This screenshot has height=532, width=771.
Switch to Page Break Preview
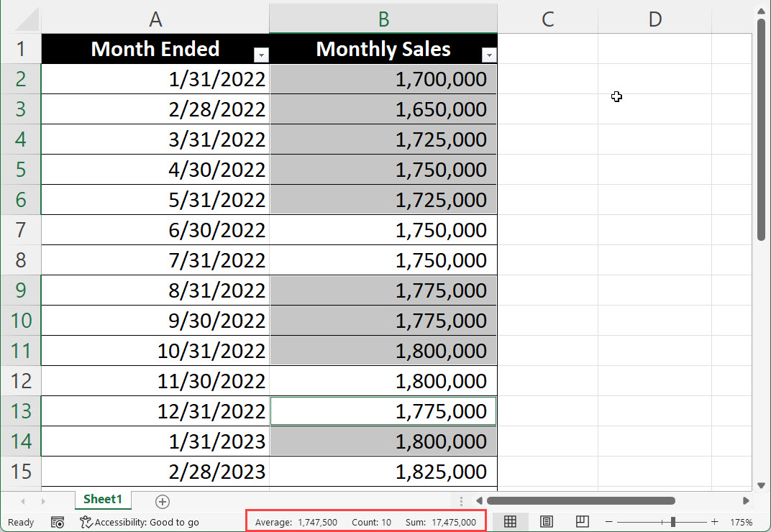tap(581, 522)
